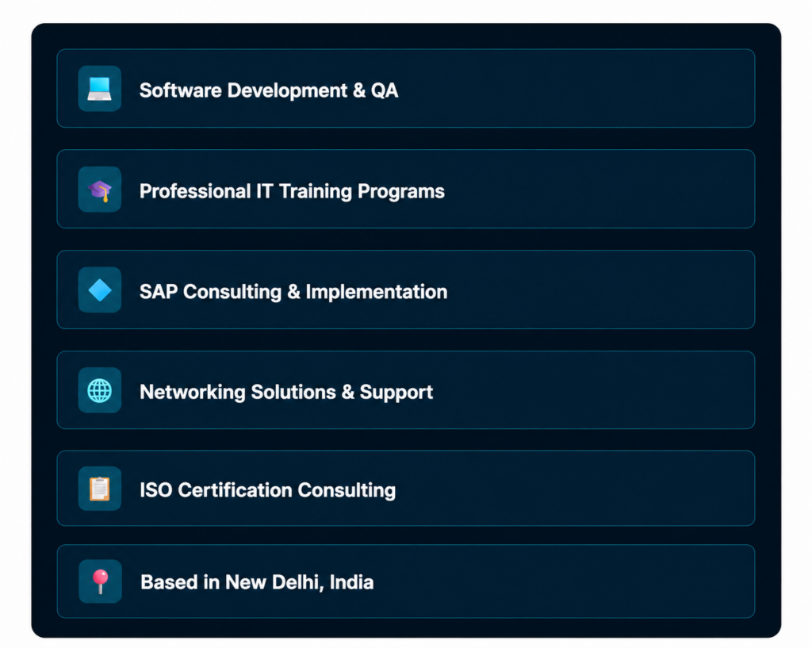
Task: Select "ISO Certification Consulting" text
Action: coord(268,490)
